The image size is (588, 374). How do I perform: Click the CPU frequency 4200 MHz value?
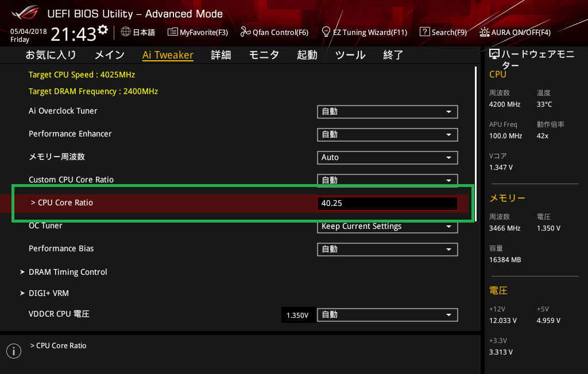pyautogui.click(x=505, y=104)
